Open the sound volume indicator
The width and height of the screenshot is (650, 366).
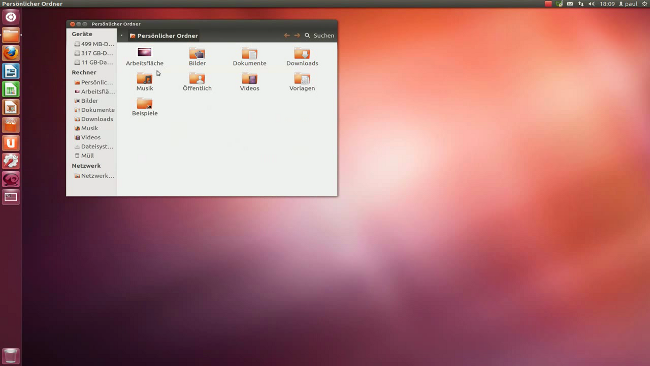[x=592, y=4]
